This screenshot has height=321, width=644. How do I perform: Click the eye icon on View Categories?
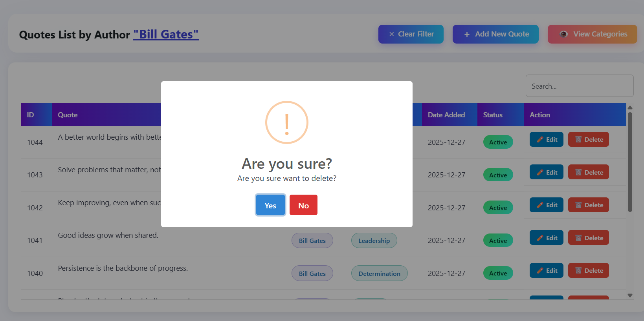click(563, 34)
